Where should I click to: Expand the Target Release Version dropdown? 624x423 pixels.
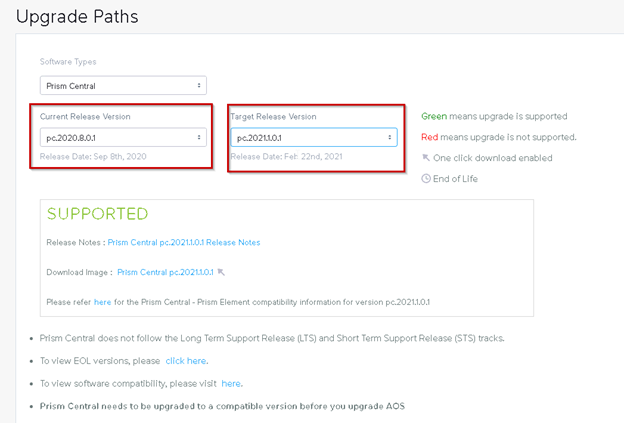[x=314, y=137]
